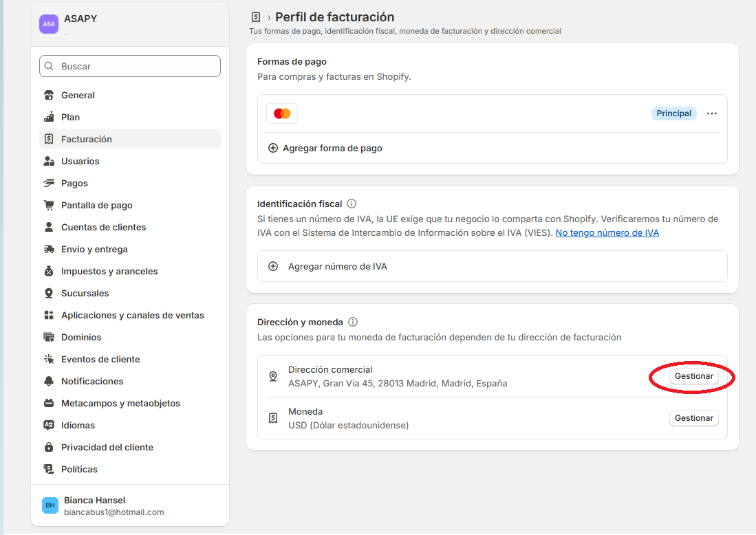The width and height of the screenshot is (756, 535).
Task: Click the Plan chart icon
Action: pyautogui.click(x=49, y=117)
